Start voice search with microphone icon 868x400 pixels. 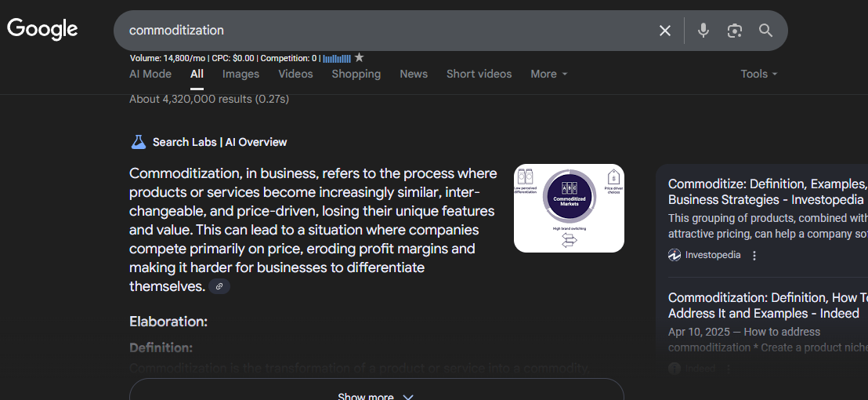tap(703, 31)
